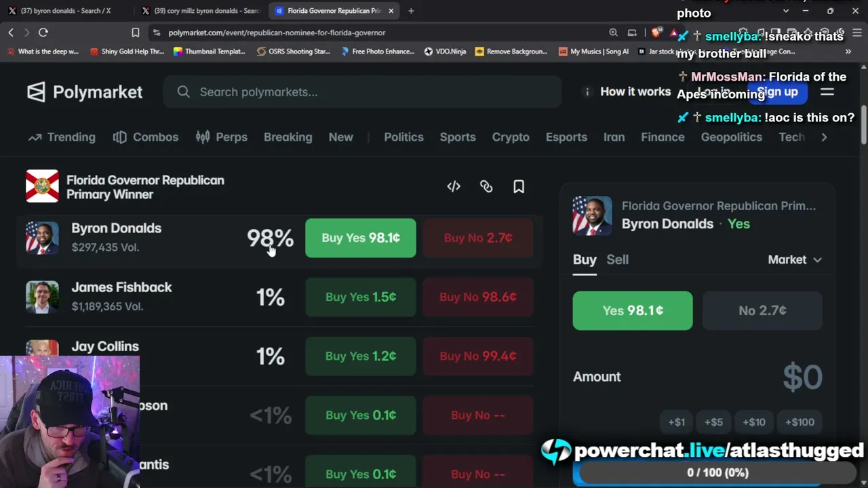Add $100 to the amount
The image size is (868, 488).
click(x=800, y=422)
